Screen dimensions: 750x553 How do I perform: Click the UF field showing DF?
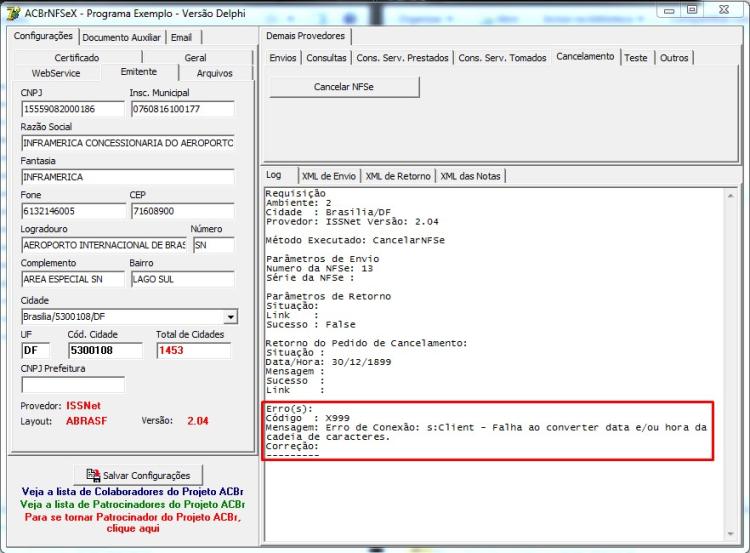35,350
